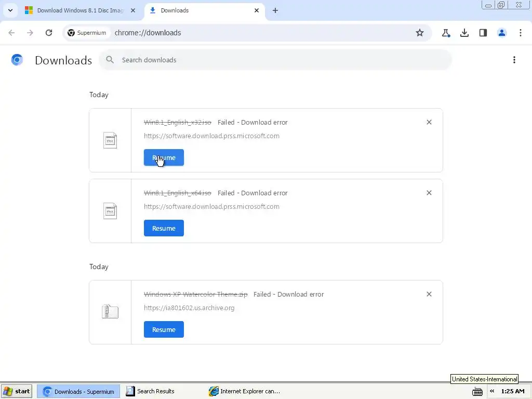The width and height of the screenshot is (532, 399).
Task: Open source link of Win8.1_English_x64.iso
Action: click(212, 206)
